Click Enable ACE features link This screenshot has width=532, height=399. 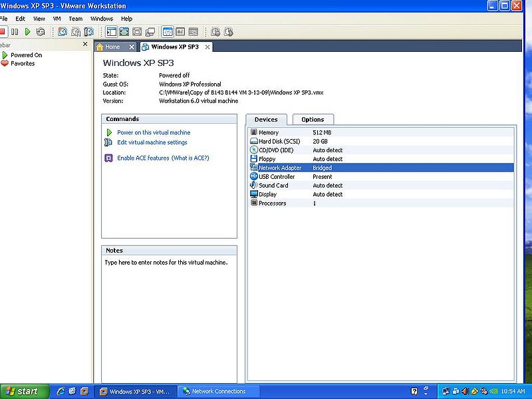pos(143,158)
